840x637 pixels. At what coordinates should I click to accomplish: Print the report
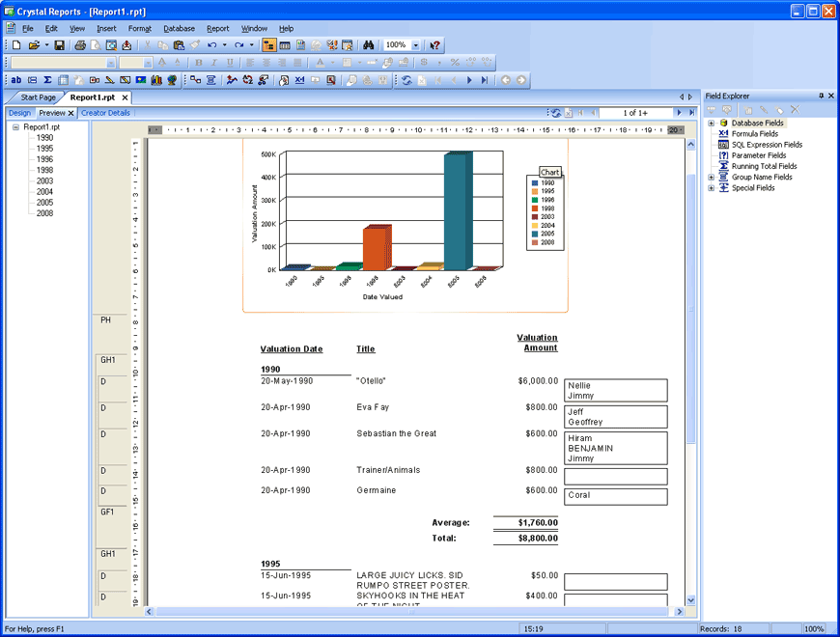(x=79, y=44)
